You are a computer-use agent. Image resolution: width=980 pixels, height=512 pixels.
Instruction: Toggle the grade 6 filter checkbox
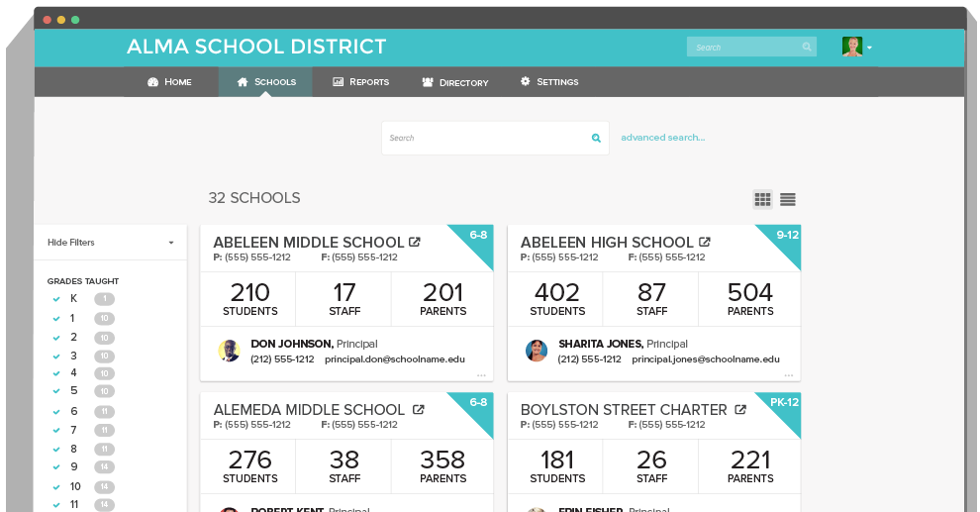(56, 412)
